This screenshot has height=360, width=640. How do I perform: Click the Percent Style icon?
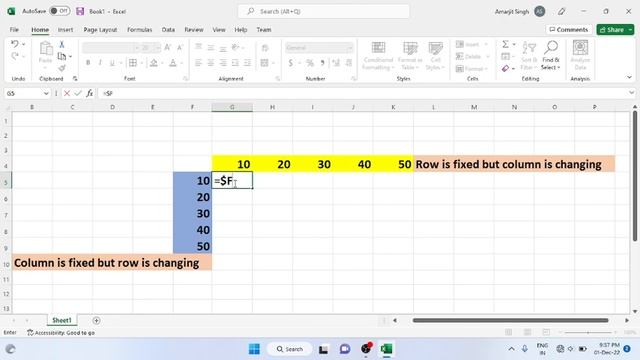click(x=310, y=63)
